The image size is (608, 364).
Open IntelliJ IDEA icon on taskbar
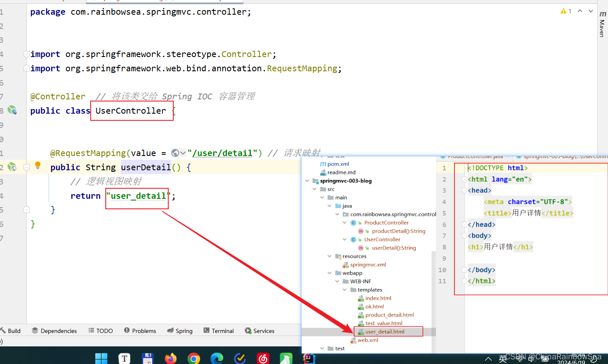[x=309, y=359]
